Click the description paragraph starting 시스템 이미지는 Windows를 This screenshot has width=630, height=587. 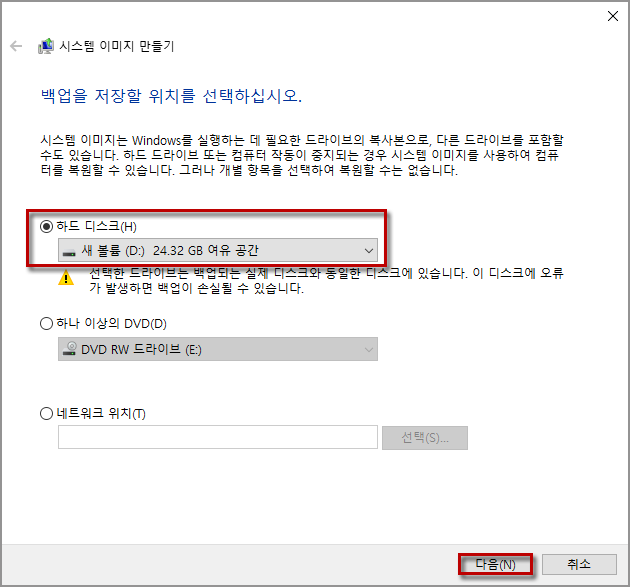click(x=302, y=155)
